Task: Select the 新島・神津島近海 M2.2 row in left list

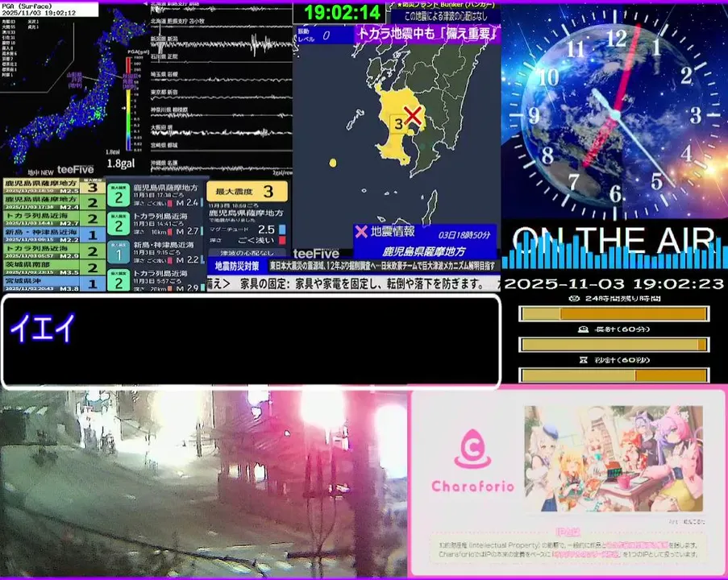Action: (x=54, y=234)
